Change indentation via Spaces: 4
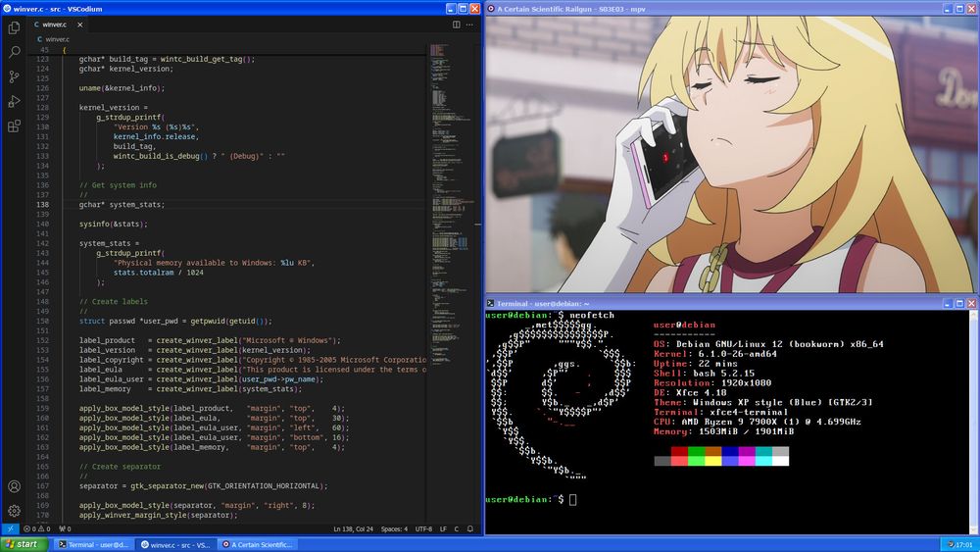This screenshot has width=980, height=552. pyautogui.click(x=394, y=528)
